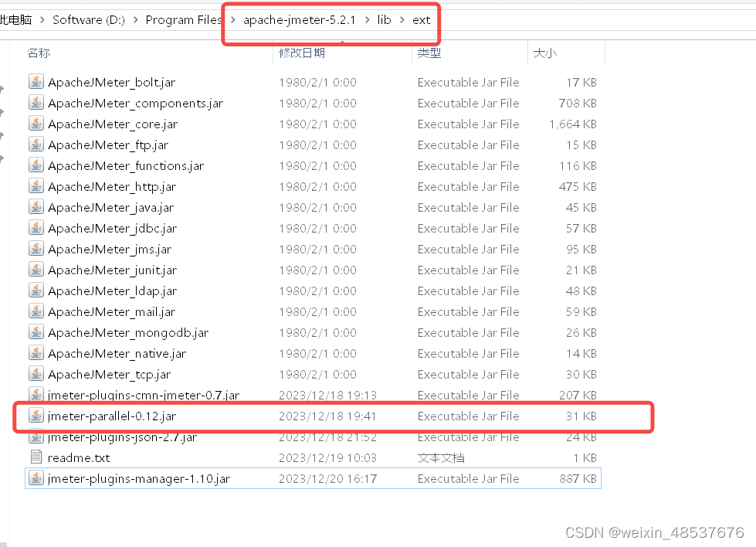Select file ApacheJMeter_native.jar

pos(117,354)
